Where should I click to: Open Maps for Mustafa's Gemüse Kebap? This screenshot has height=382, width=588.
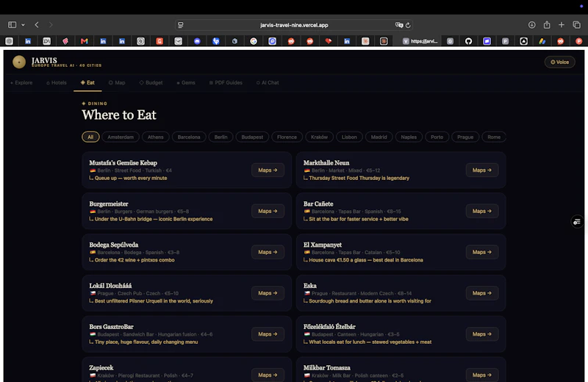coord(268,170)
